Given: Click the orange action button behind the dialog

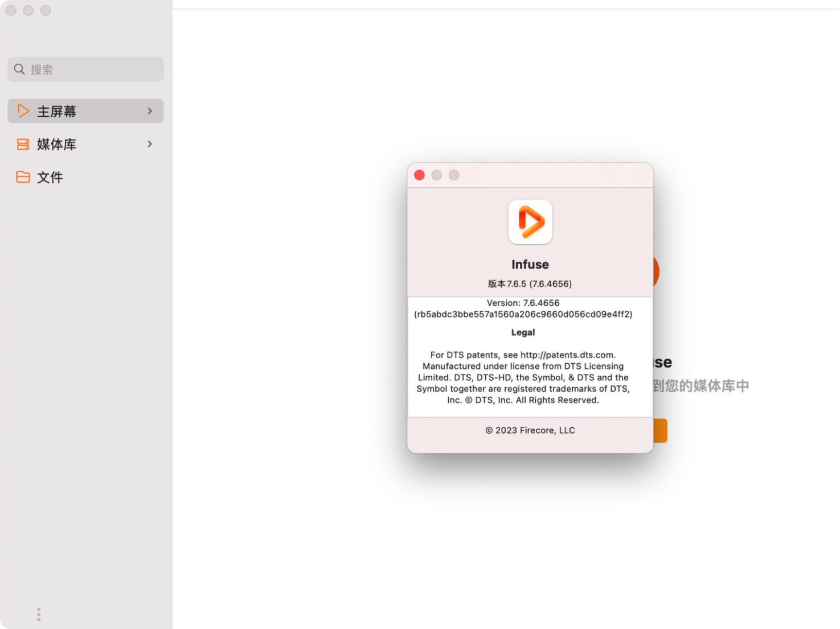Looking at the screenshot, I should pyautogui.click(x=661, y=430).
